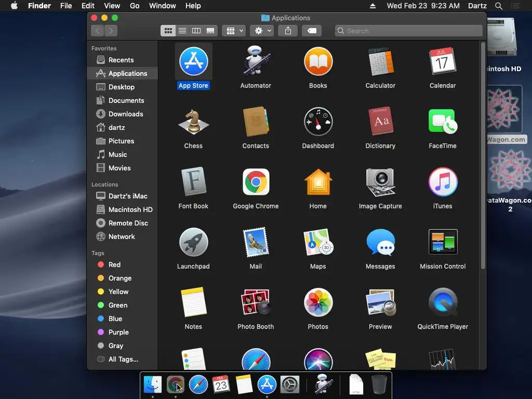The height and width of the screenshot is (399, 532).
Task: Select the Image Capture app icon
Action: point(380,182)
